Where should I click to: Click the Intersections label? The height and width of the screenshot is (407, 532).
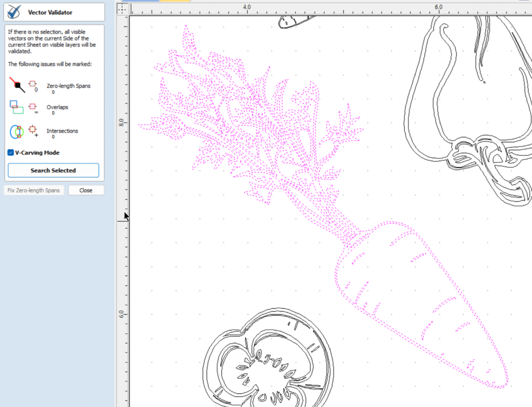[x=62, y=131]
